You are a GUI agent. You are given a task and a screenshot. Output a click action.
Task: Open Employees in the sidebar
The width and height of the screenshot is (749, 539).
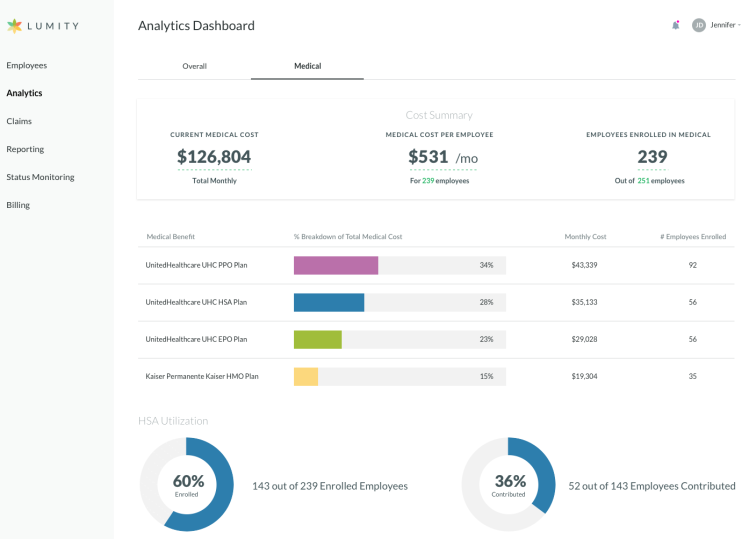coord(27,65)
